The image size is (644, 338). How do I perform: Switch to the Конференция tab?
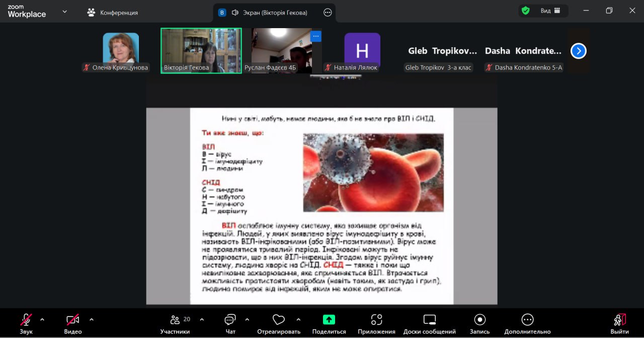coord(113,13)
